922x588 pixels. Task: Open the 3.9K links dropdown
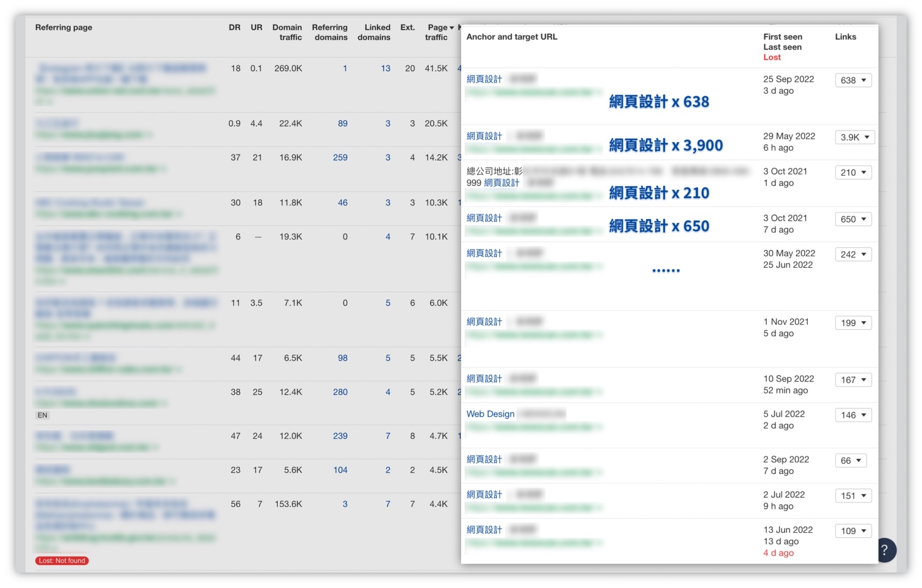click(x=854, y=137)
